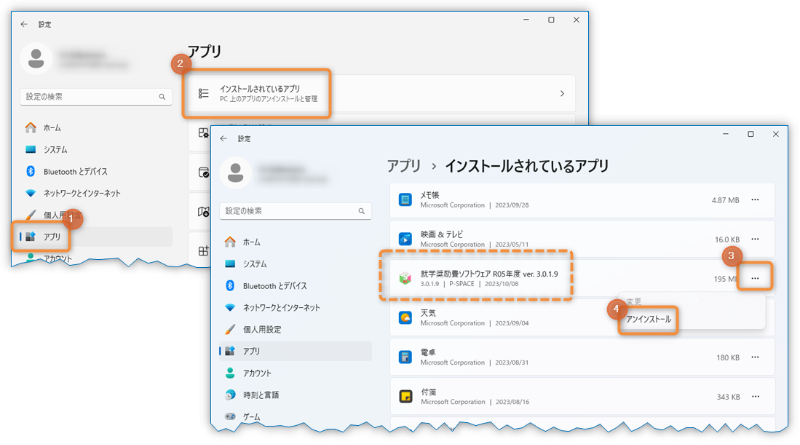
Task: Open more options for Sticky Notes (付箋)
Action: (x=755, y=397)
